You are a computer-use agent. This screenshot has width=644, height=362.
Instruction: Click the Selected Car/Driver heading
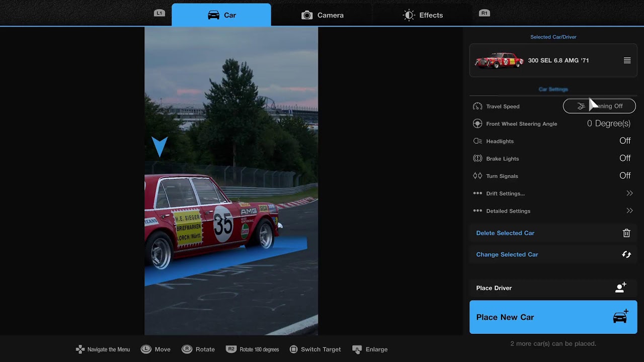pyautogui.click(x=553, y=37)
